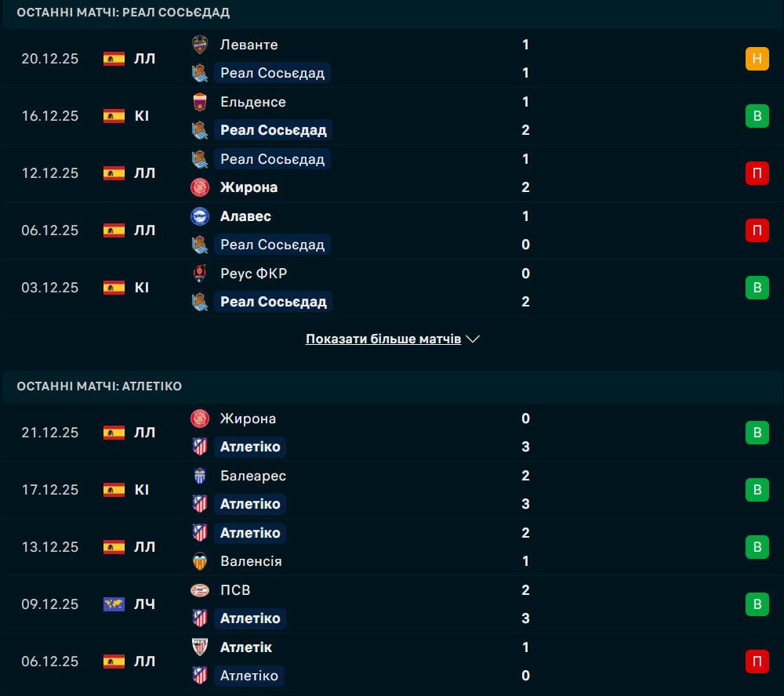Click the PSV club crest icon
The image size is (784, 696).
(200, 590)
